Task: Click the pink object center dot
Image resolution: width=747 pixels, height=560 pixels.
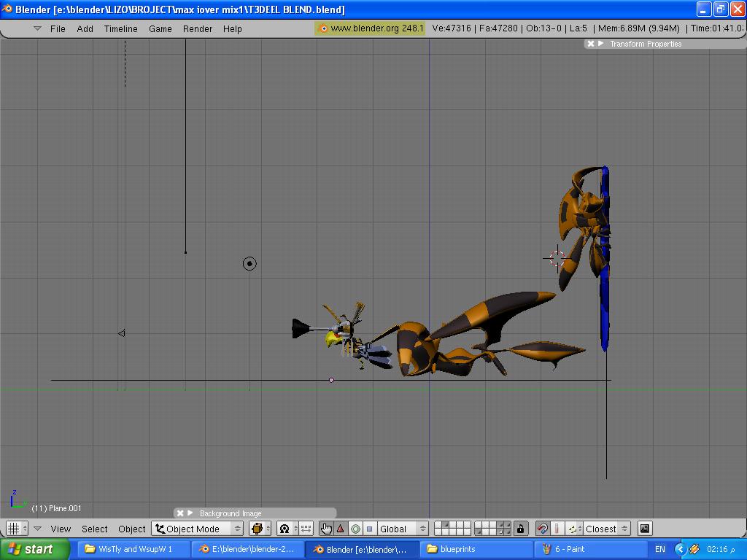Action: (x=332, y=380)
